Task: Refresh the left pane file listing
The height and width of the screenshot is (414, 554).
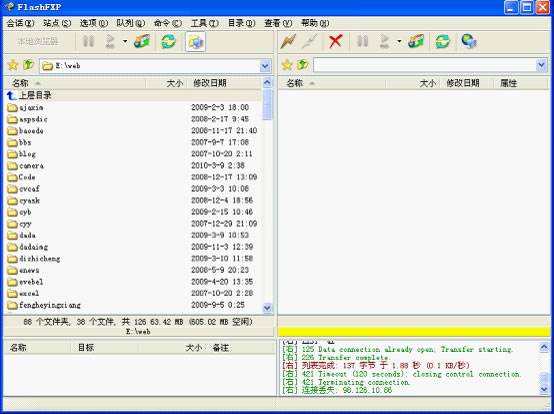Action: 168,42
